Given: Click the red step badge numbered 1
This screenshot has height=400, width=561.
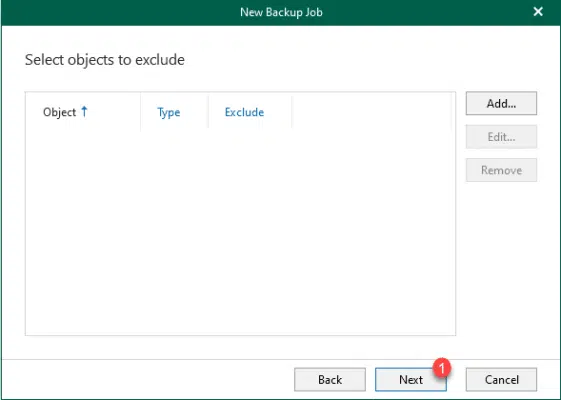Looking at the screenshot, I should click(x=442, y=367).
